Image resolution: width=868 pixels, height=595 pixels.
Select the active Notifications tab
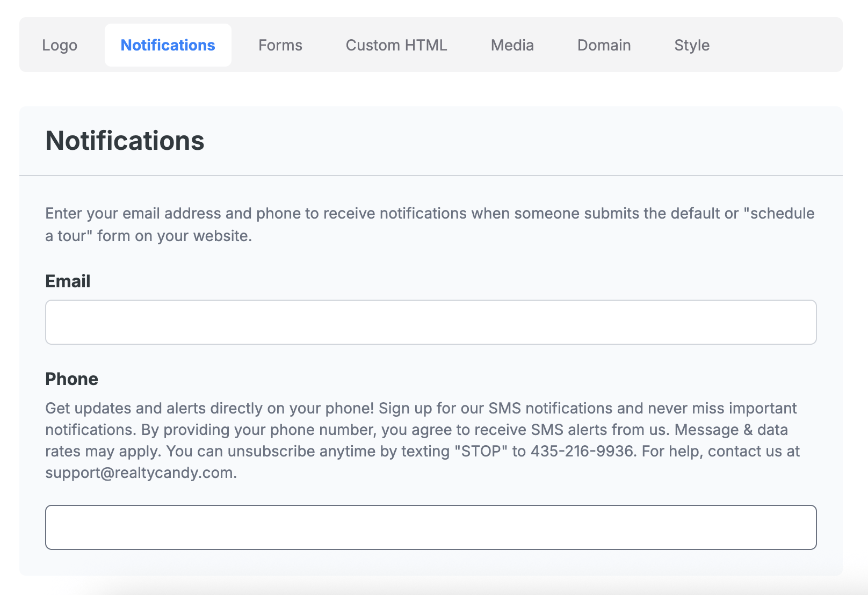pyautogui.click(x=168, y=45)
